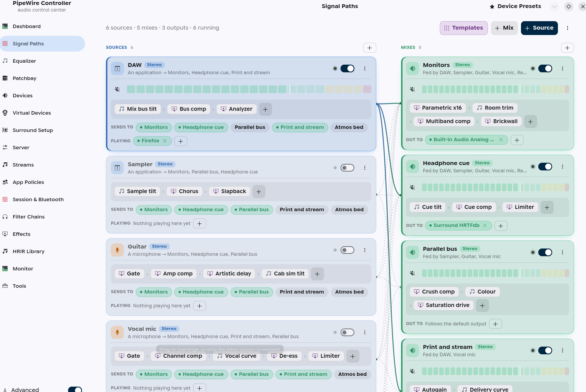Viewport: 586px width, 392px height.
Task: Remove Built-in Audio Analog output from Monitors
Action: [501, 140]
